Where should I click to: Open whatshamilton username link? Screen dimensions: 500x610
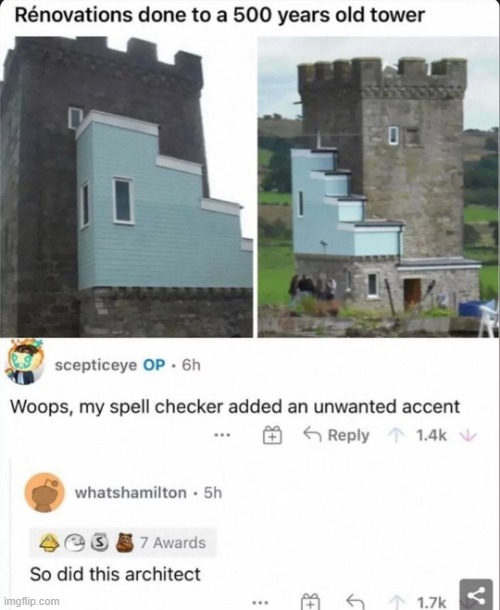tap(131, 493)
